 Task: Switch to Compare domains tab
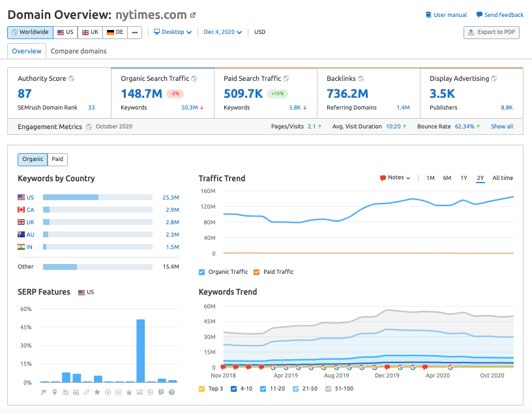click(78, 52)
